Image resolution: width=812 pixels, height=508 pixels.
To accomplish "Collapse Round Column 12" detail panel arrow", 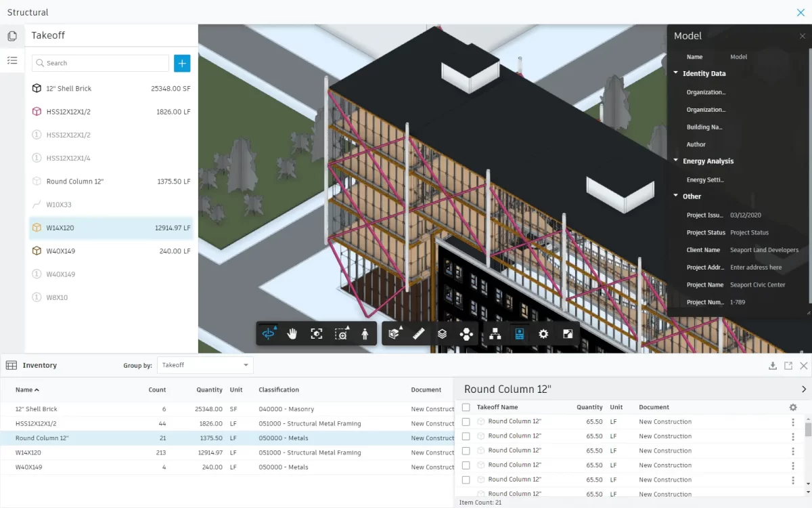I will [803, 389].
